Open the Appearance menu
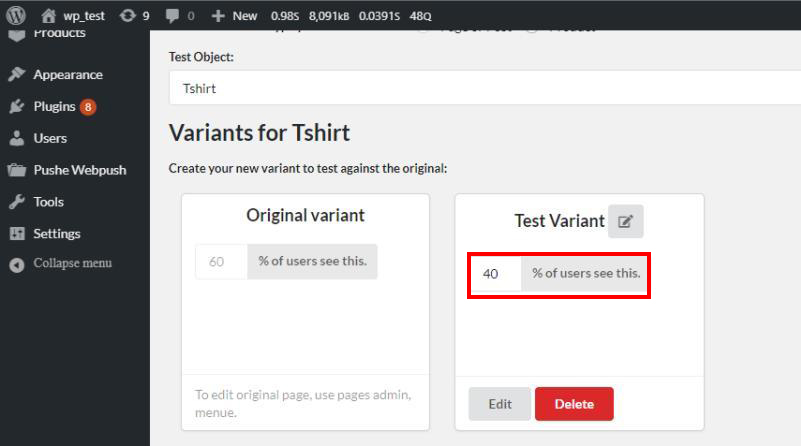This screenshot has height=446, width=801. click(68, 75)
